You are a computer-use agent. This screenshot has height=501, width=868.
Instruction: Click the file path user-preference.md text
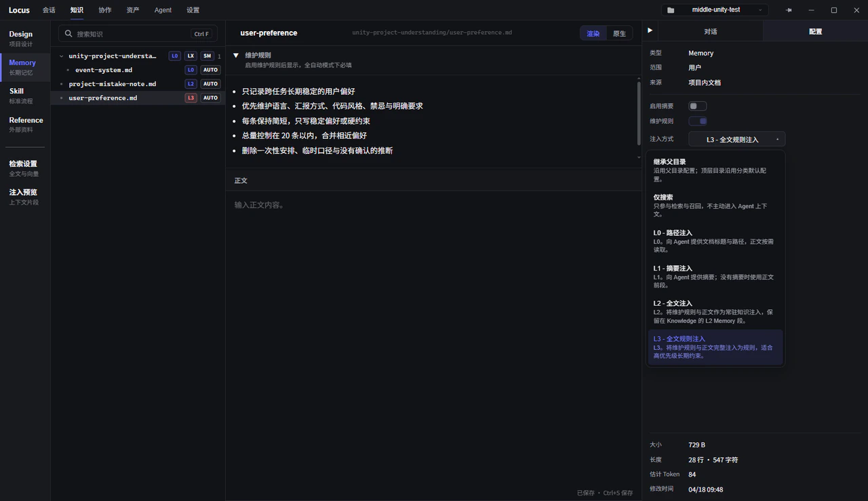432,33
